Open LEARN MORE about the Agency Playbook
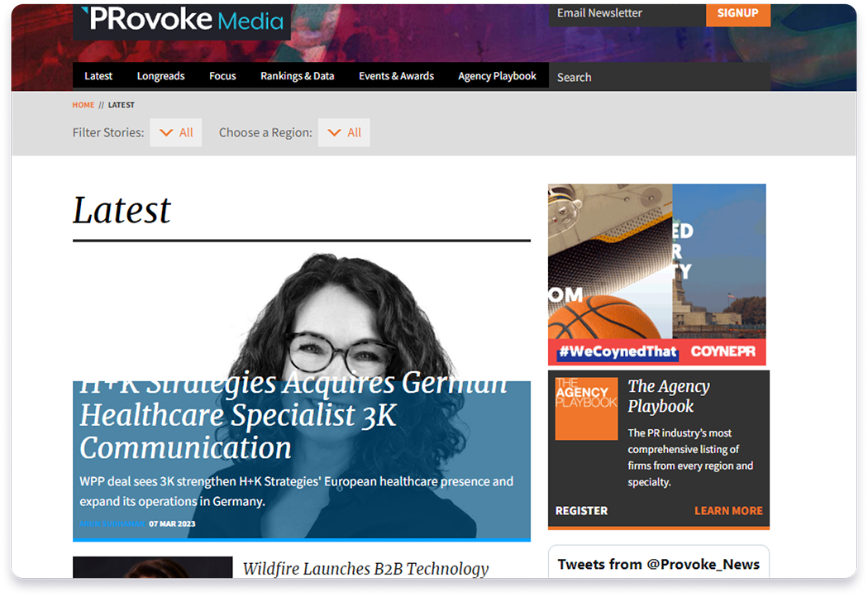Screen dimensions: 868x597 (x=728, y=510)
